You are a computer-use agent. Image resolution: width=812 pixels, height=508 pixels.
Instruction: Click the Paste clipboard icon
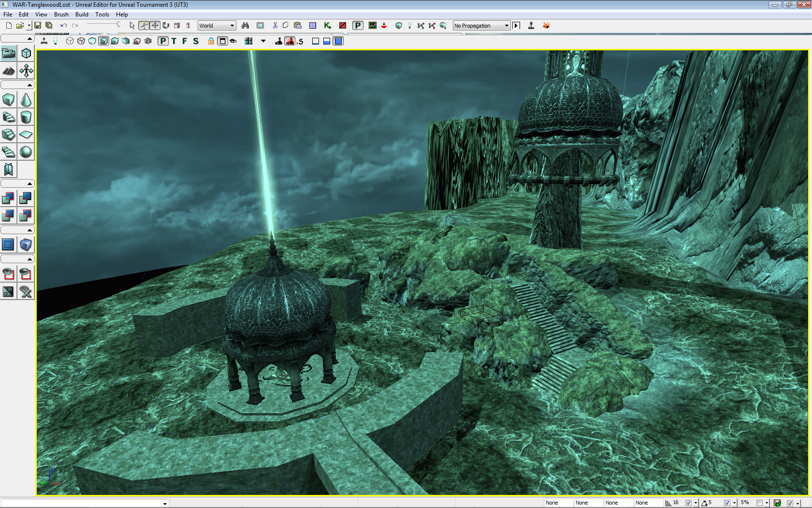coord(298,26)
